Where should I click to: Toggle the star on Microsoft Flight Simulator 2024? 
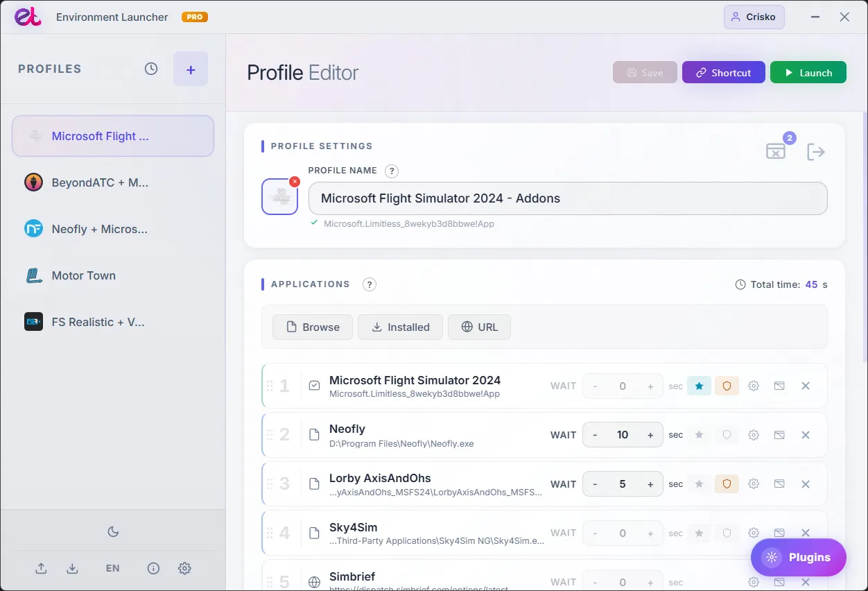pos(699,386)
